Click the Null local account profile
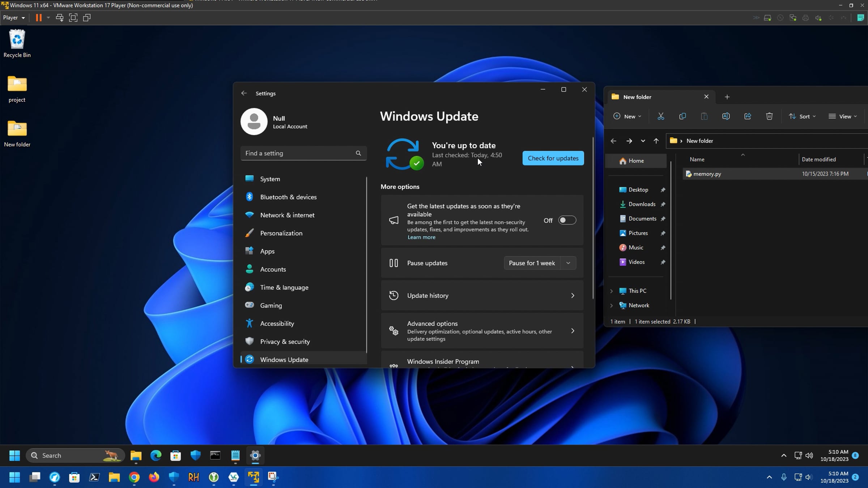This screenshot has height=488, width=868. tap(275, 122)
